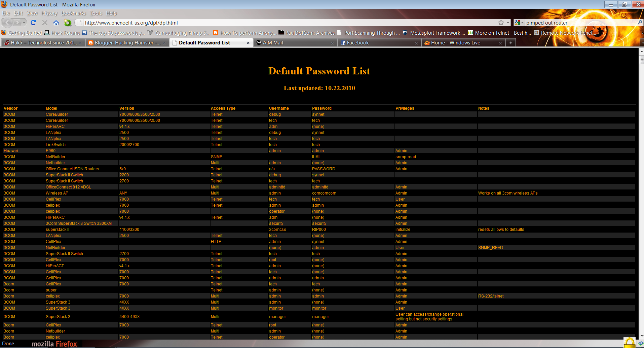
Task: Reload the current page
Action: click(x=33, y=23)
